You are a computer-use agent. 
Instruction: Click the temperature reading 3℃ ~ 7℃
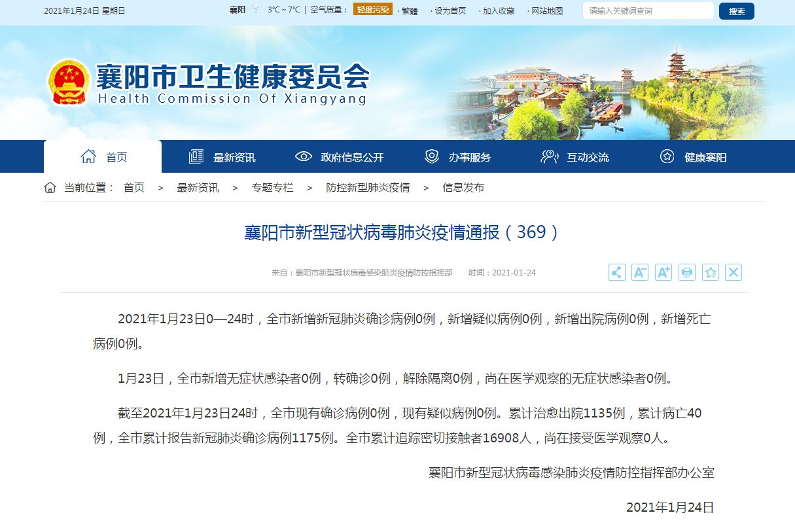[x=284, y=10]
